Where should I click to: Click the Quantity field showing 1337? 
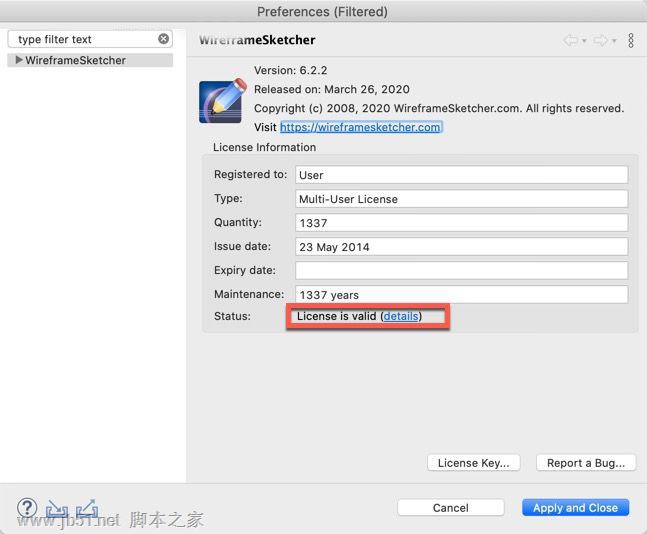click(462, 223)
